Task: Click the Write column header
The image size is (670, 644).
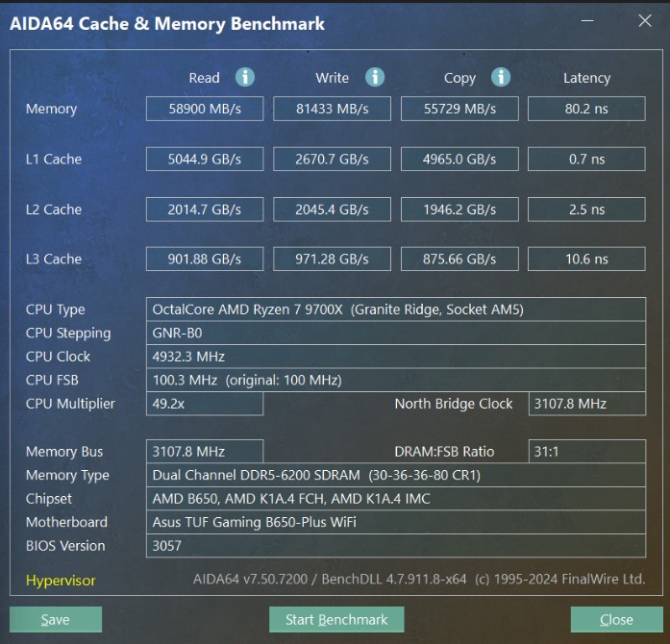Action: coord(332,78)
